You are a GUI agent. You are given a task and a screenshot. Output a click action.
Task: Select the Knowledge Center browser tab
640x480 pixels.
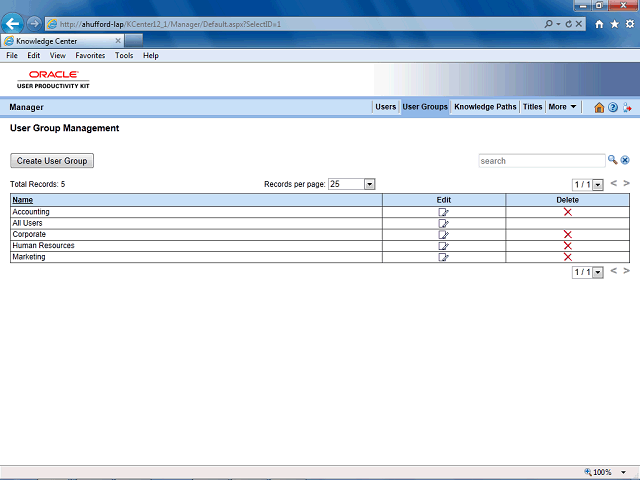click(61, 41)
